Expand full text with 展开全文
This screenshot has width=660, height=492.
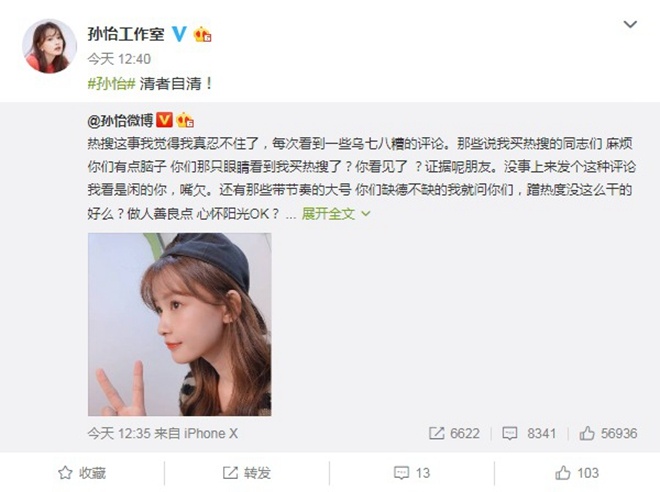328,214
